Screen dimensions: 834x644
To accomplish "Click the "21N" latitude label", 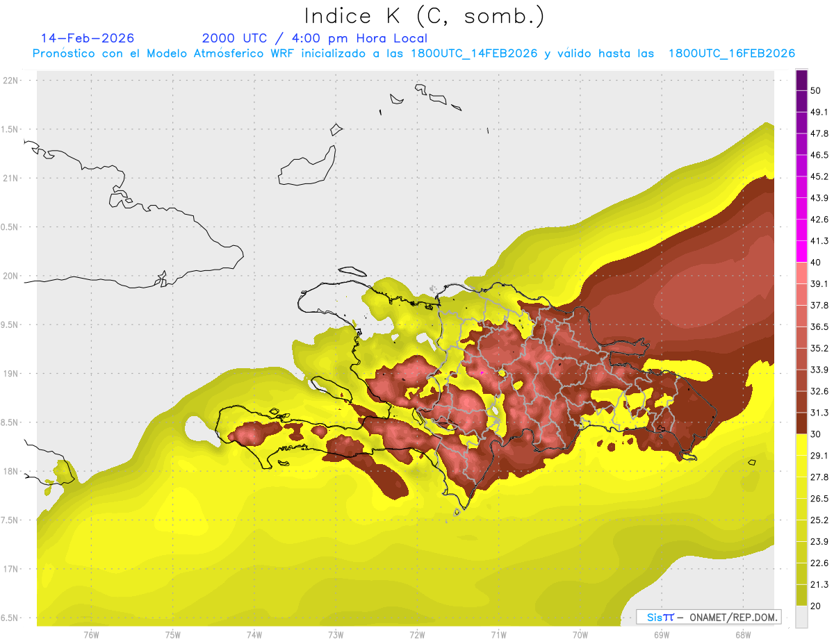I will click(11, 178).
